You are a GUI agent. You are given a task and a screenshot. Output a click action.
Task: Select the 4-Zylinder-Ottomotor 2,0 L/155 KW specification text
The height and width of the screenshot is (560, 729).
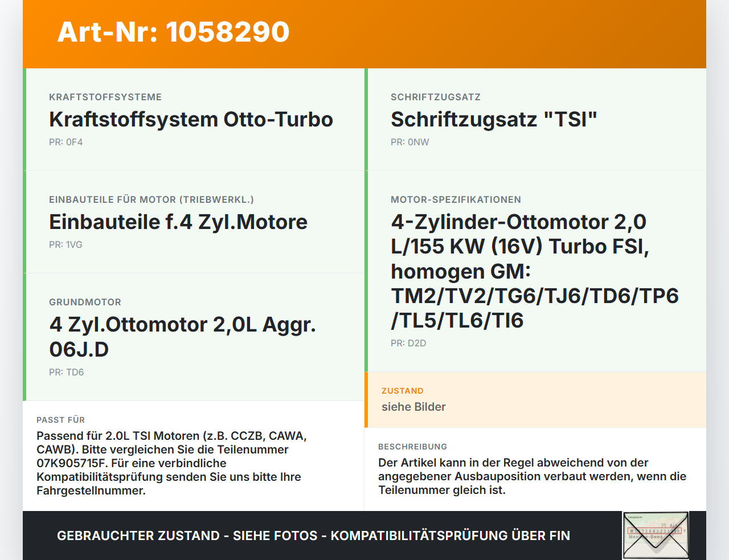[x=535, y=271]
